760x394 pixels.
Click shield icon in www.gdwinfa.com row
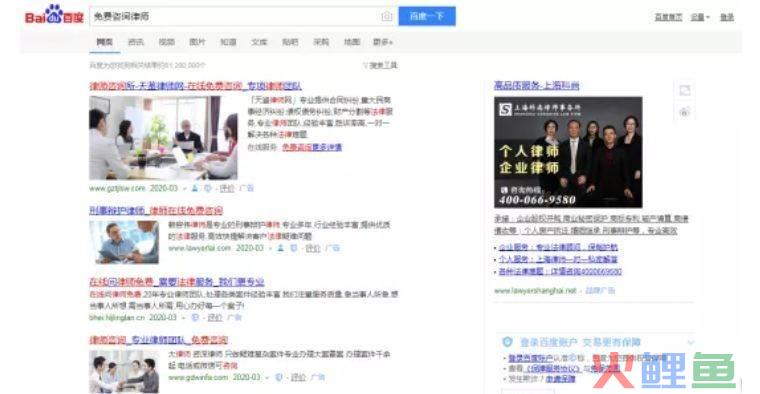point(279,378)
